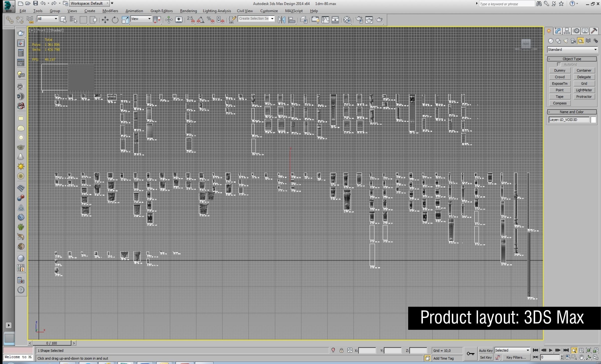Open the View reference coordinate dropdown
601x364 pixels.
coord(141,19)
